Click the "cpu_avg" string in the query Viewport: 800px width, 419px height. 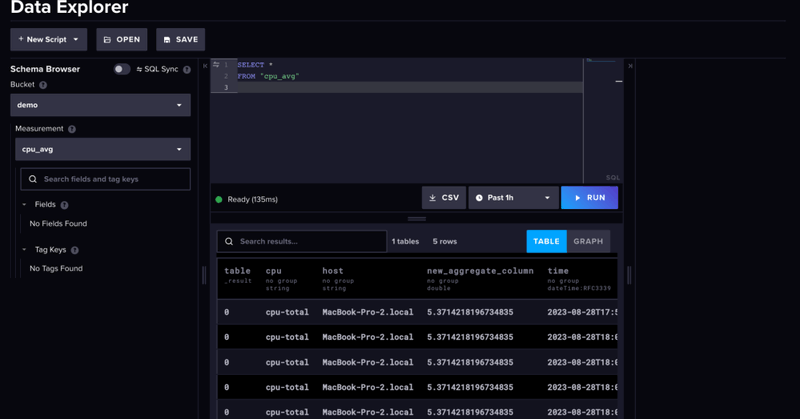280,76
